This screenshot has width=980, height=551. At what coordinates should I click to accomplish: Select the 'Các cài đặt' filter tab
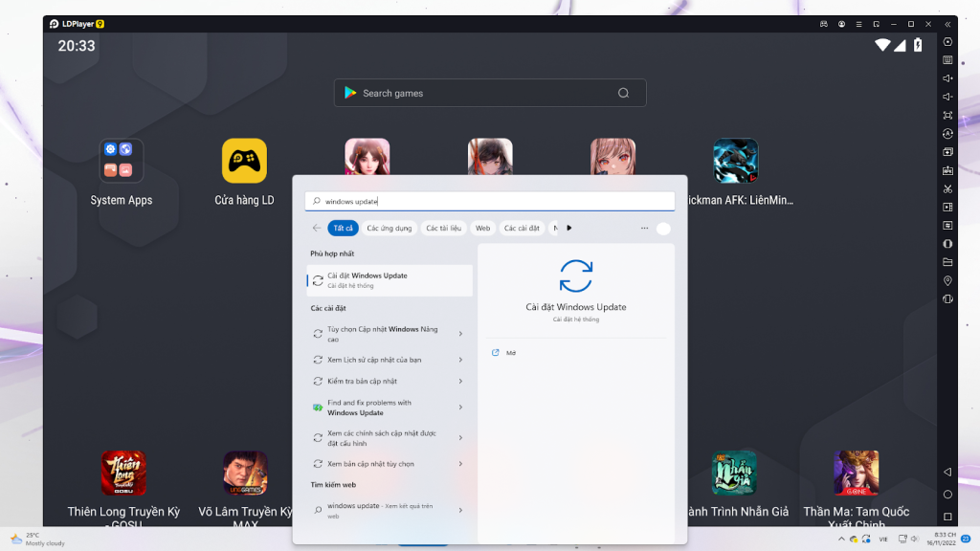(x=523, y=229)
